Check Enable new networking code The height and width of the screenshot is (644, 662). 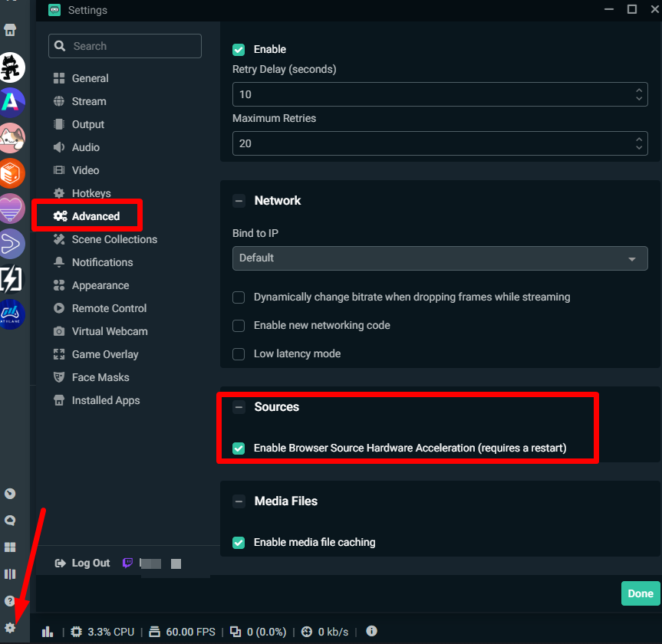pyautogui.click(x=239, y=326)
